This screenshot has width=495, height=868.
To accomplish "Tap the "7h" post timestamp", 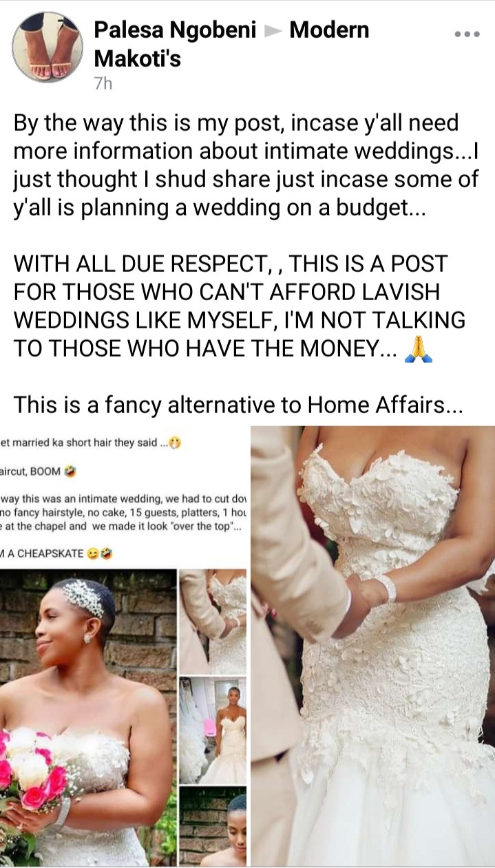I will [x=103, y=84].
